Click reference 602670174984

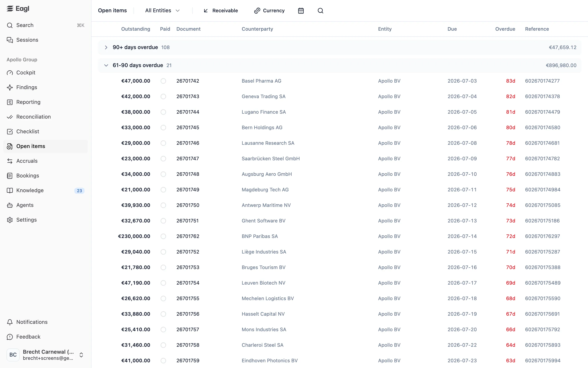542,190
